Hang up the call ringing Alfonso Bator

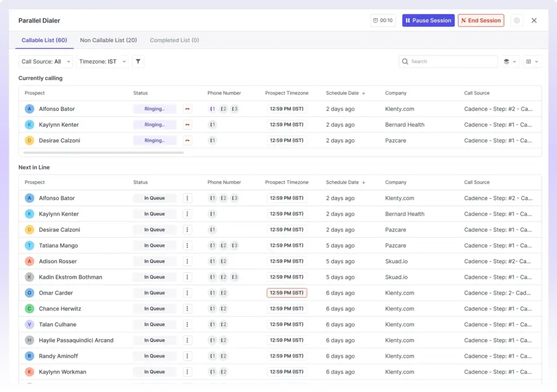click(x=187, y=109)
